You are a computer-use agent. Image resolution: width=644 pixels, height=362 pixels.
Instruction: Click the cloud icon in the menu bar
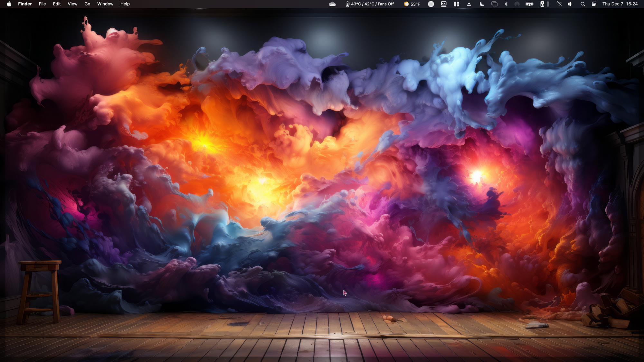click(332, 4)
